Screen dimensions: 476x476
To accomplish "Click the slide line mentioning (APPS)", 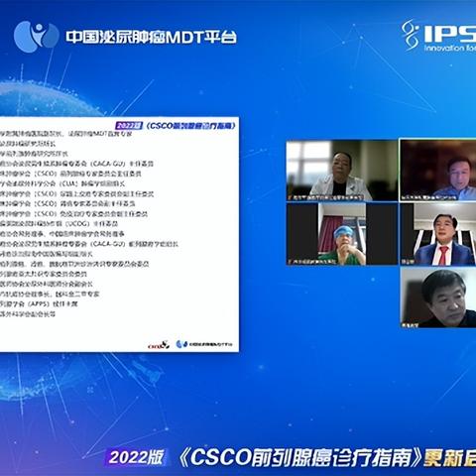I will point(39,303).
